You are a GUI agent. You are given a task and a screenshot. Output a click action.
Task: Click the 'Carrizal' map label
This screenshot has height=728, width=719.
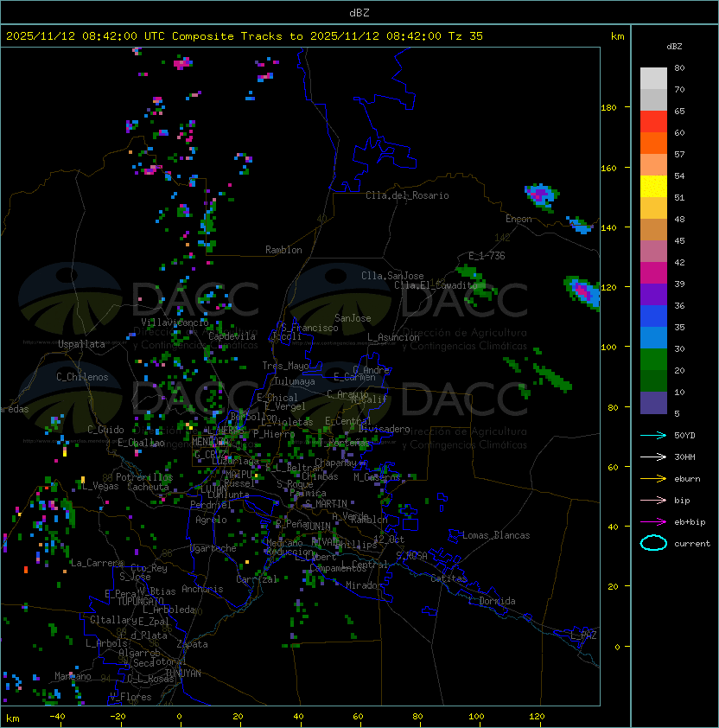(x=257, y=579)
